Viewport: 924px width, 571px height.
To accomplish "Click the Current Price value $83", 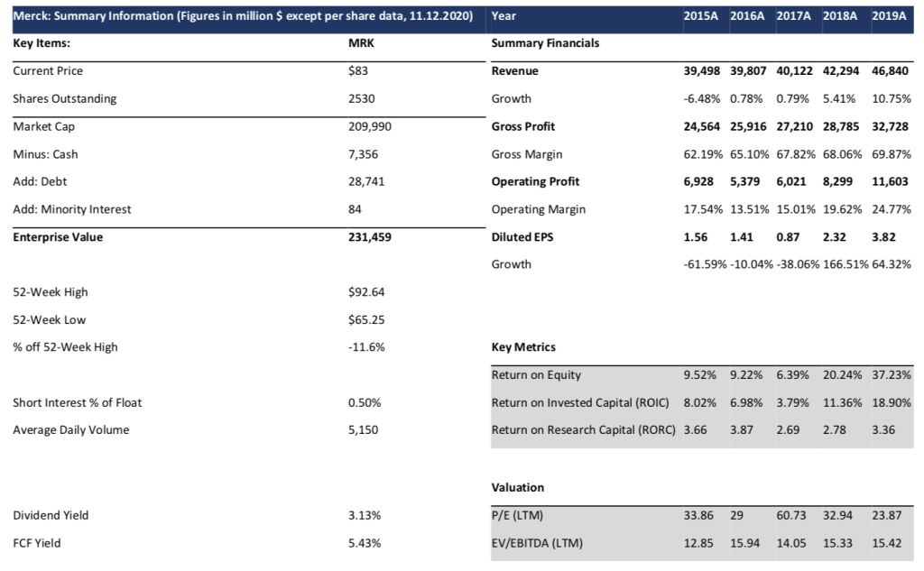I will (x=358, y=70).
